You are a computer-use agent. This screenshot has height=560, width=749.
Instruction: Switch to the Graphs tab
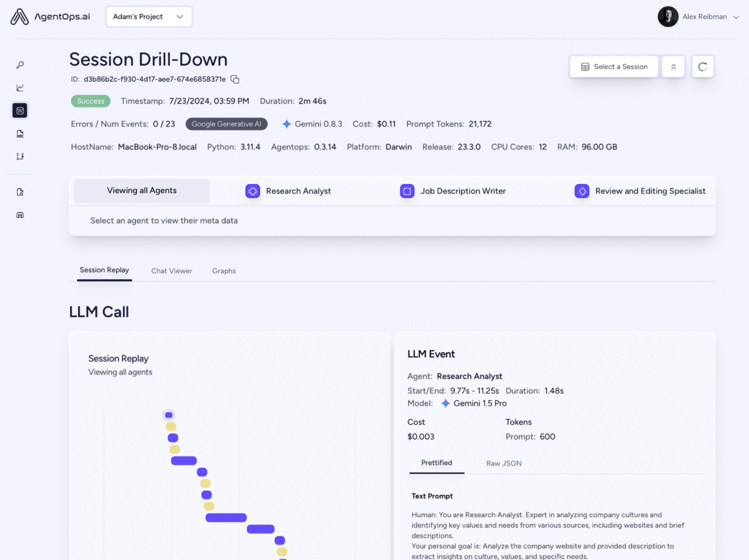coord(224,270)
